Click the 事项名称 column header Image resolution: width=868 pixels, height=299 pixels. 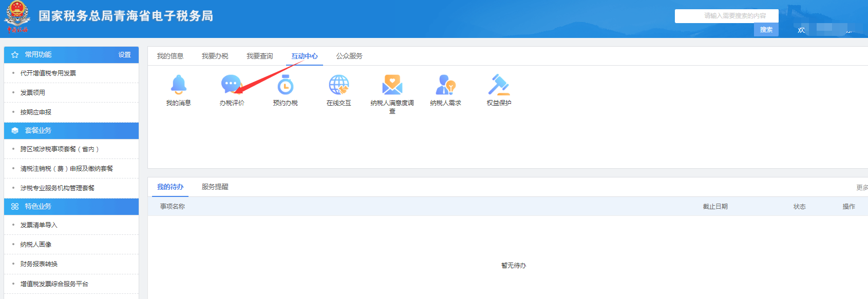[173, 207]
